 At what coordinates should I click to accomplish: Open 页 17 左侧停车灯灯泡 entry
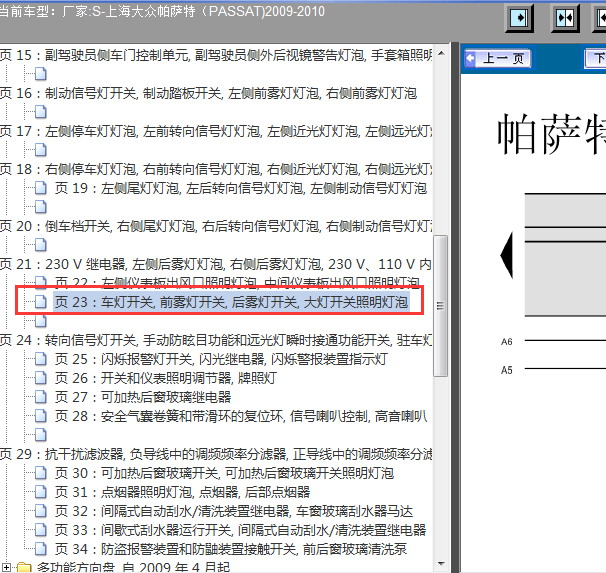[216, 131]
